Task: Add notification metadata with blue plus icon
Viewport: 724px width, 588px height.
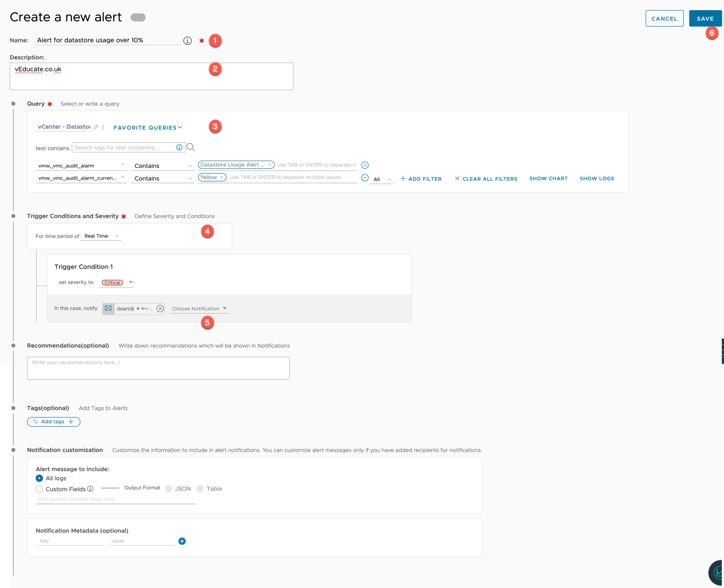Action: 182,541
